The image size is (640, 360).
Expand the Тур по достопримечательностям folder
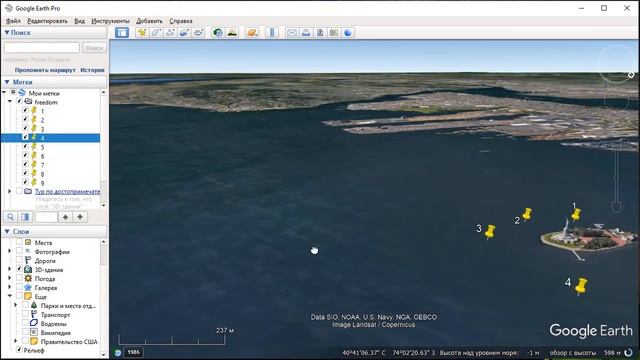[x=10, y=191]
